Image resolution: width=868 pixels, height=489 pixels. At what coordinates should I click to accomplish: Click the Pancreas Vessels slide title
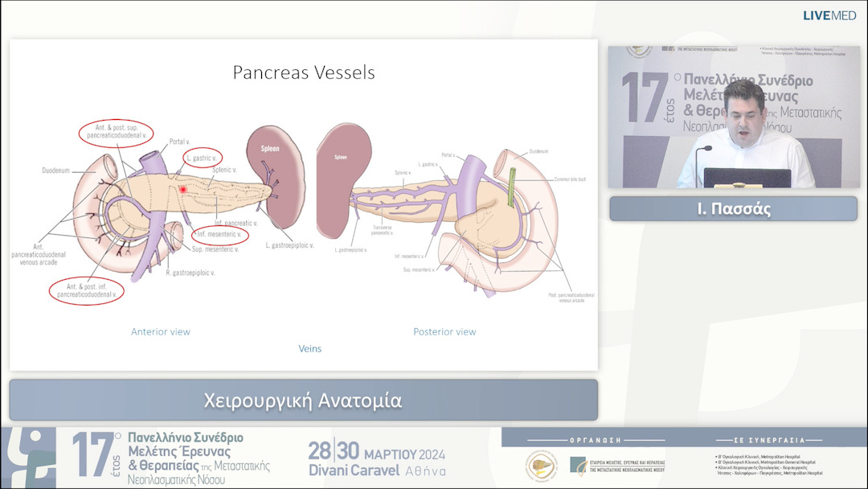tap(304, 72)
